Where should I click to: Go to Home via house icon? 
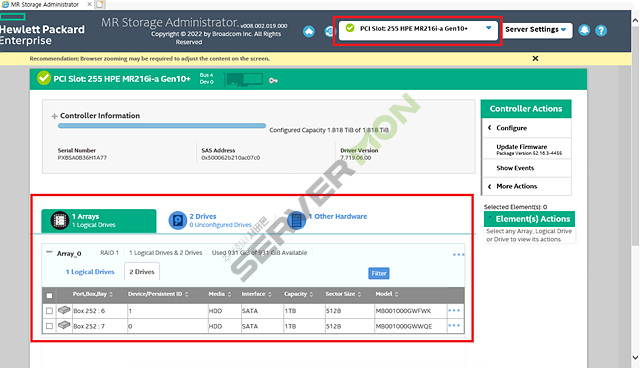309,31
